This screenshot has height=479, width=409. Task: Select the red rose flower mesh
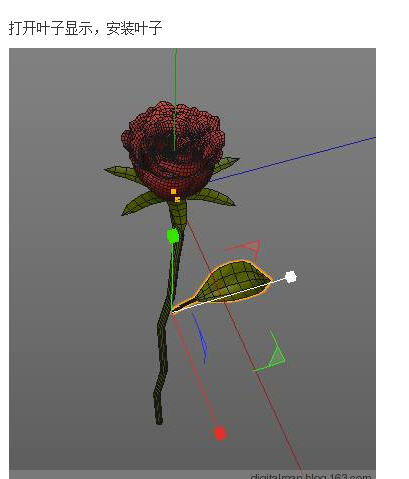173,150
